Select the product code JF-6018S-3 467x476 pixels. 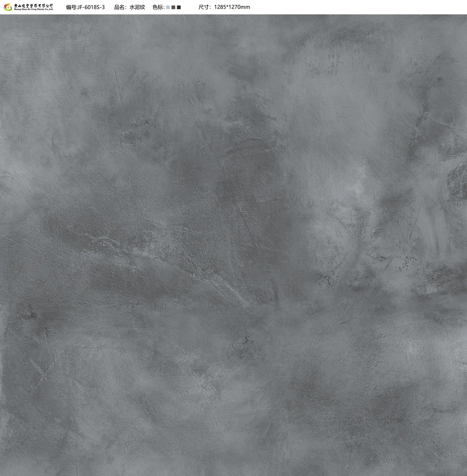pos(90,7)
